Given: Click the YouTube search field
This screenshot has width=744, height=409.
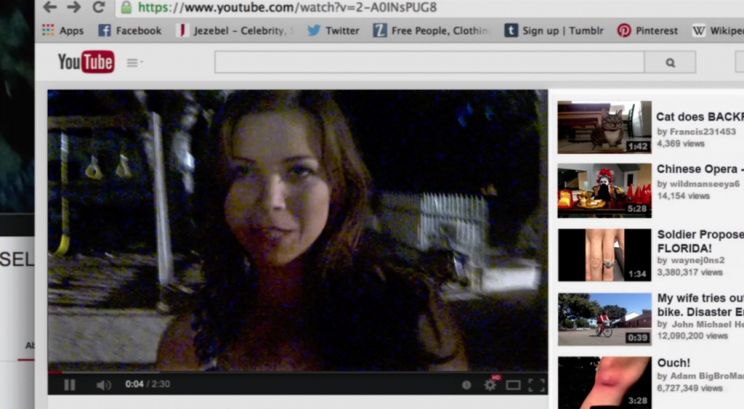Looking at the screenshot, I should click(x=430, y=62).
